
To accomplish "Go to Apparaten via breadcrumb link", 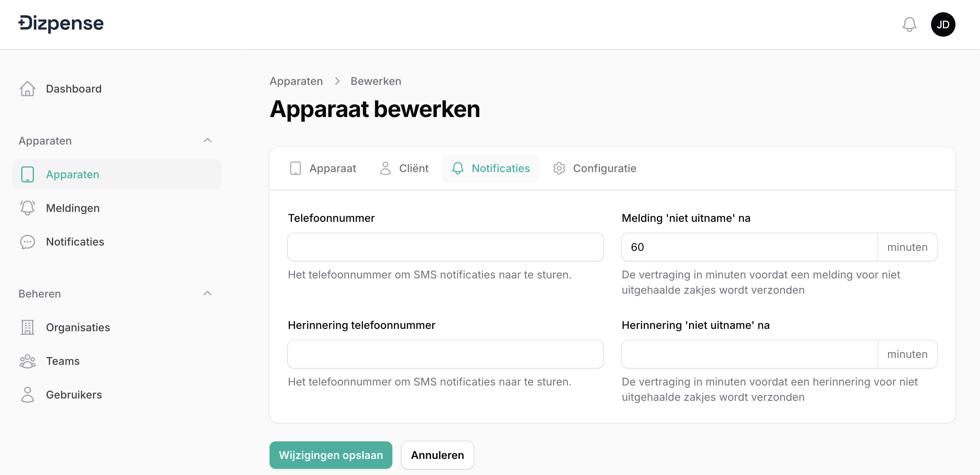I will coord(296,81).
